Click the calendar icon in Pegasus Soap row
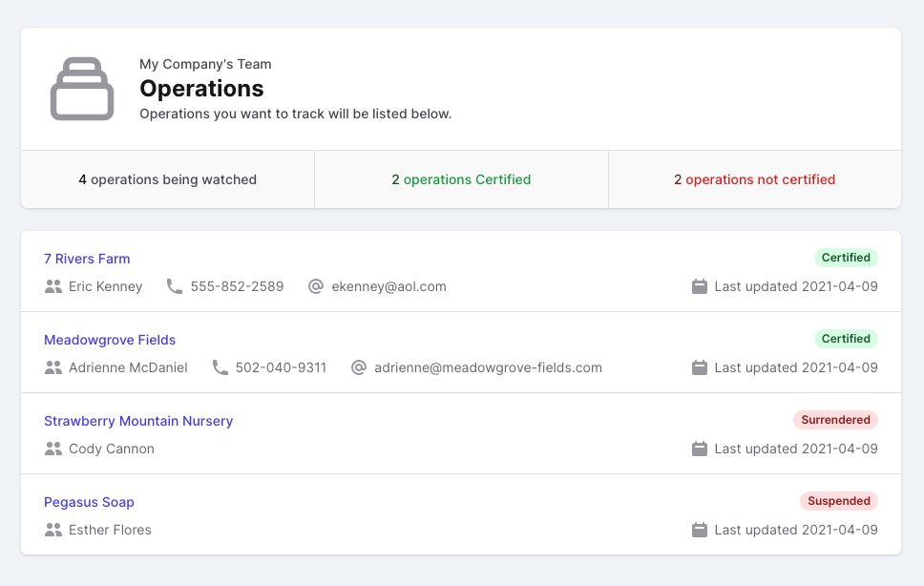The image size is (924, 586). 699,530
